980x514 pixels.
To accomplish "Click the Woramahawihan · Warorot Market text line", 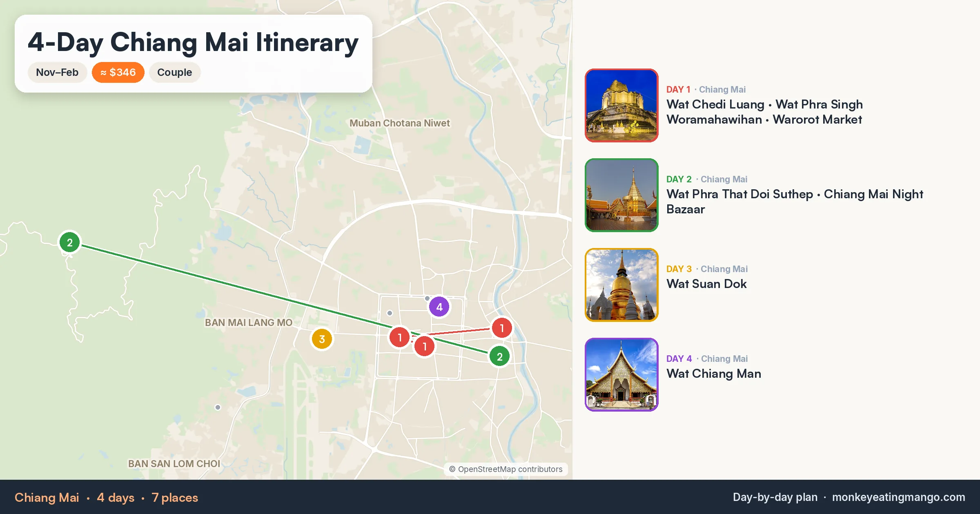I will tap(764, 120).
